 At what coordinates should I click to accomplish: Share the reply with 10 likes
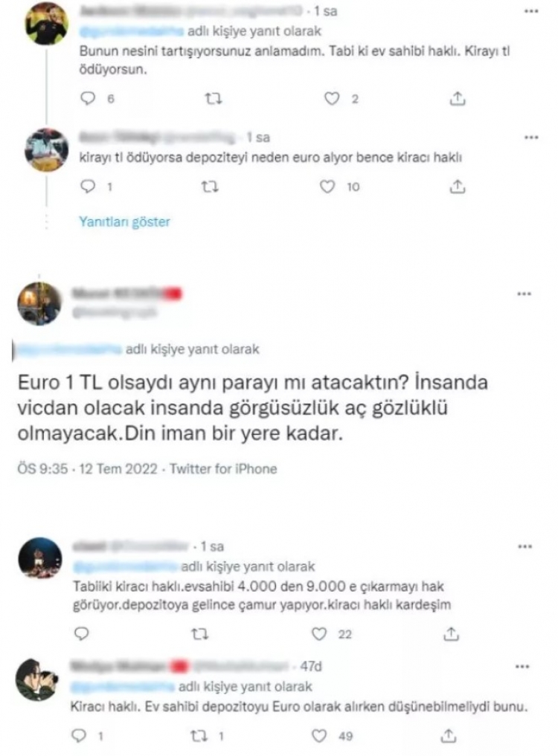457,187
